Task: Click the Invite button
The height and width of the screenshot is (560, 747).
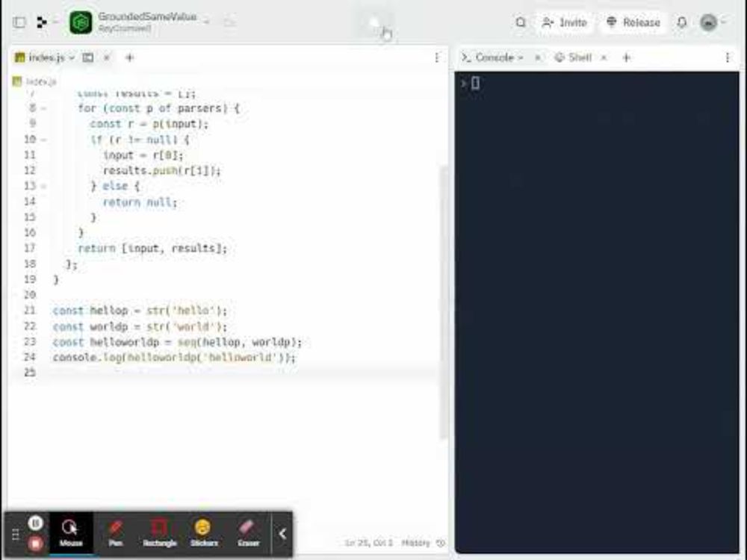Action: pyautogui.click(x=564, y=22)
